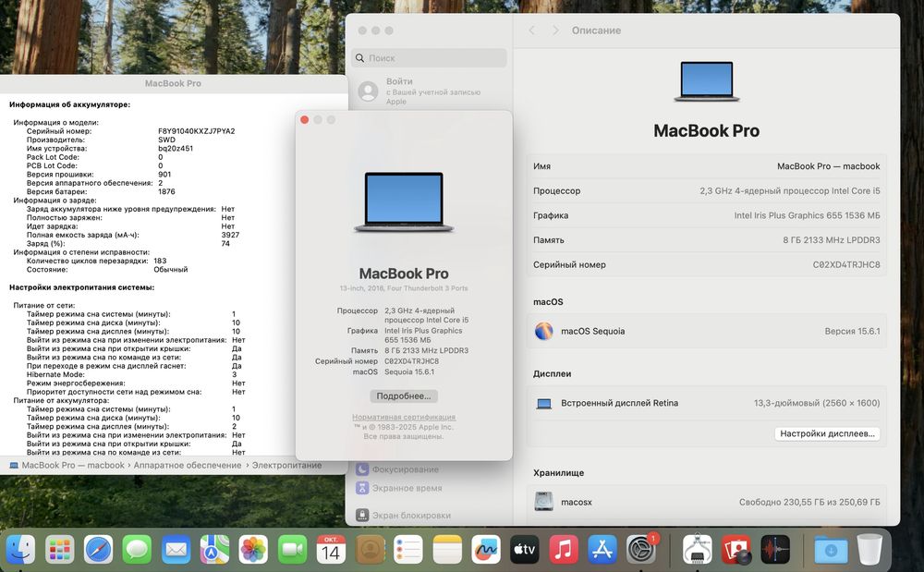Image resolution: width=924 pixels, height=572 pixels.
Task: Open the Mail app in the Dock
Action: point(176,550)
